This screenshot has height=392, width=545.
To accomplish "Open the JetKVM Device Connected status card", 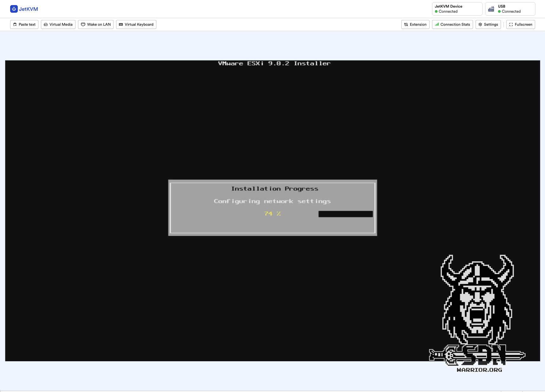I will click(x=457, y=9).
